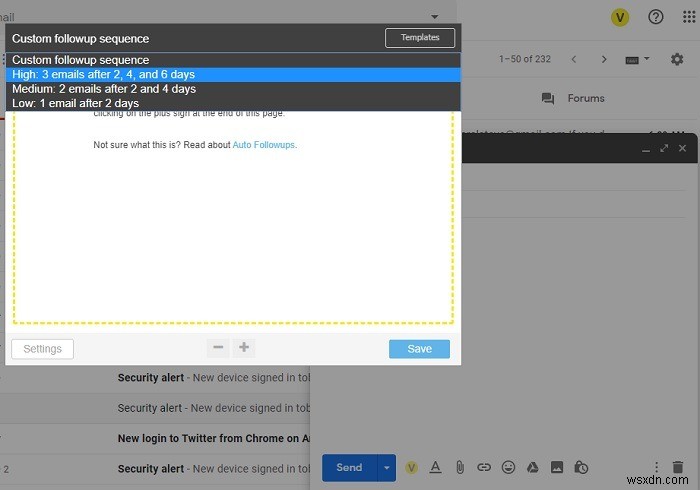
Task: Click the Settings button in followup dialog
Action: (42, 349)
